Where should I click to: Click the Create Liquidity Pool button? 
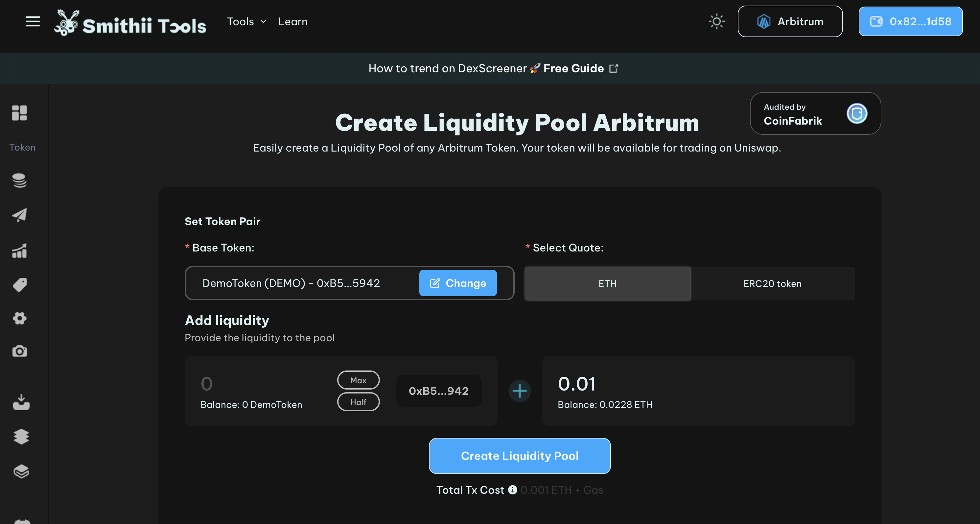coord(519,456)
